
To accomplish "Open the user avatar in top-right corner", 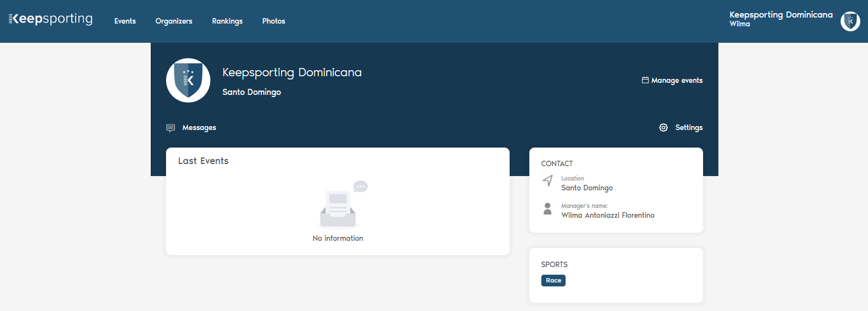I will click(850, 21).
